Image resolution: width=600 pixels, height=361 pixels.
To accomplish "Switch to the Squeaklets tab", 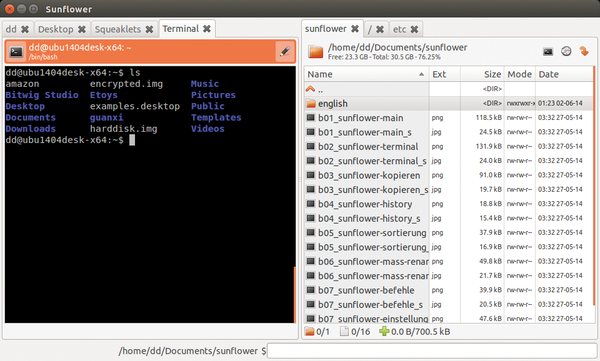I will pos(118,29).
